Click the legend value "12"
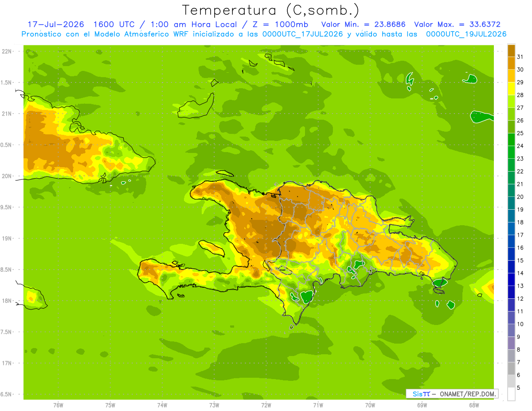The image size is (532, 411). click(x=520, y=299)
